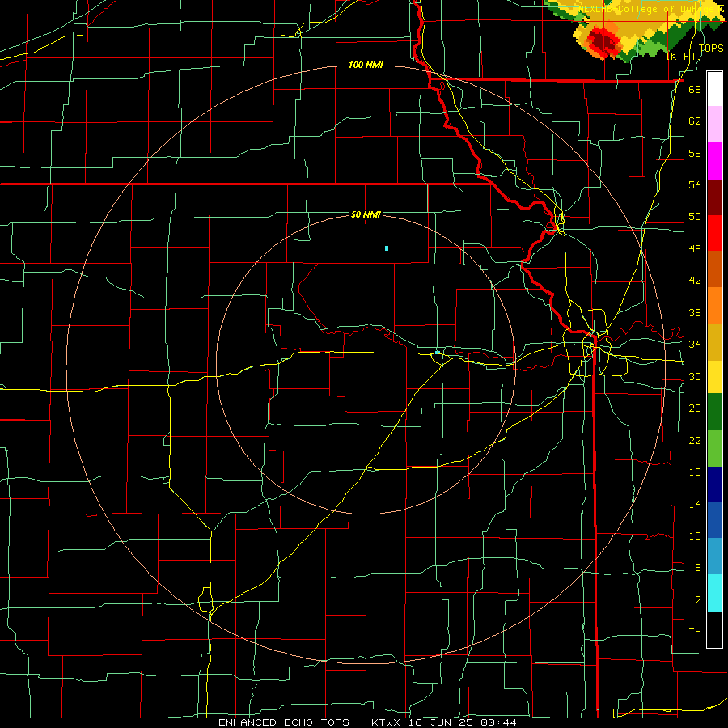
Task: Click legend value '10'
Action: click(x=695, y=535)
